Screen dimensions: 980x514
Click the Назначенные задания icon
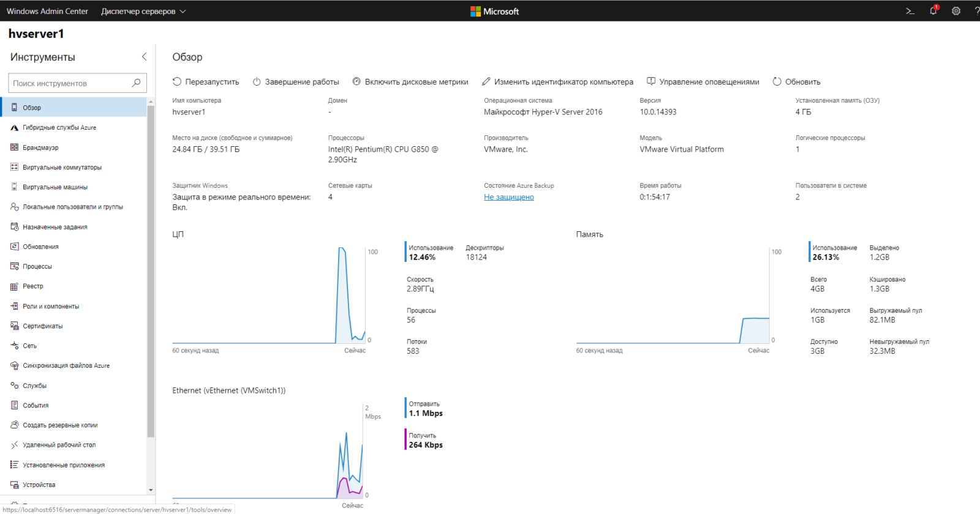tap(14, 226)
